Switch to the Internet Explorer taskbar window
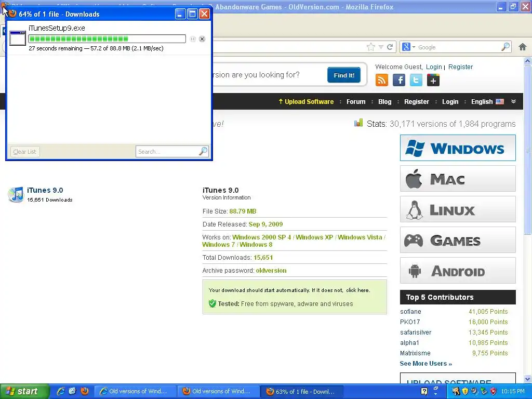The image size is (532, 399). 135,391
